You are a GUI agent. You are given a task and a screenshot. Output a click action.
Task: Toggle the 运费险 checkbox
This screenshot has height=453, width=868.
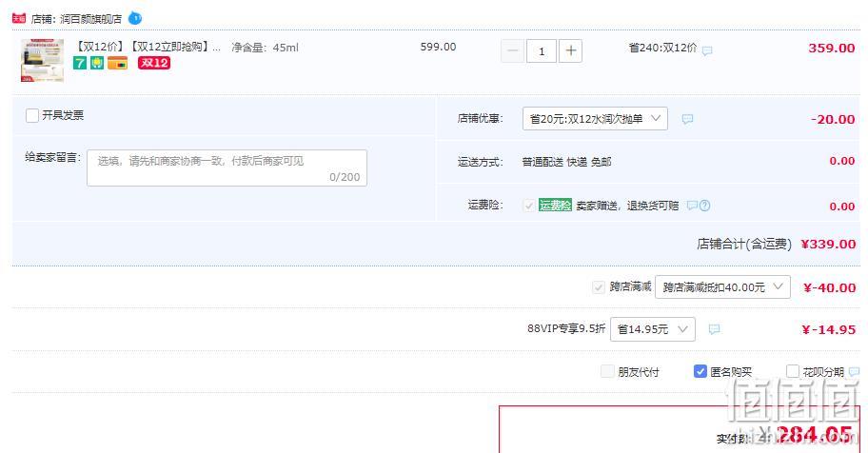click(x=528, y=206)
